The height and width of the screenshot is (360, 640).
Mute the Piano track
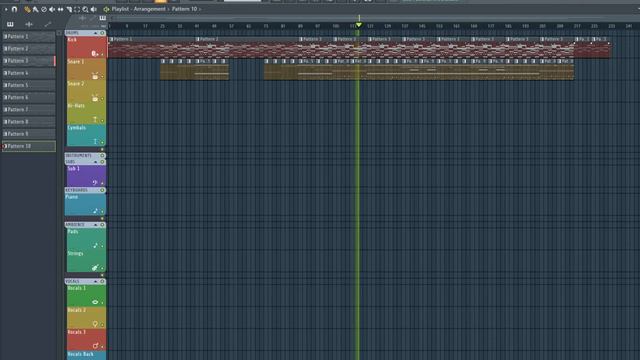(102, 211)
